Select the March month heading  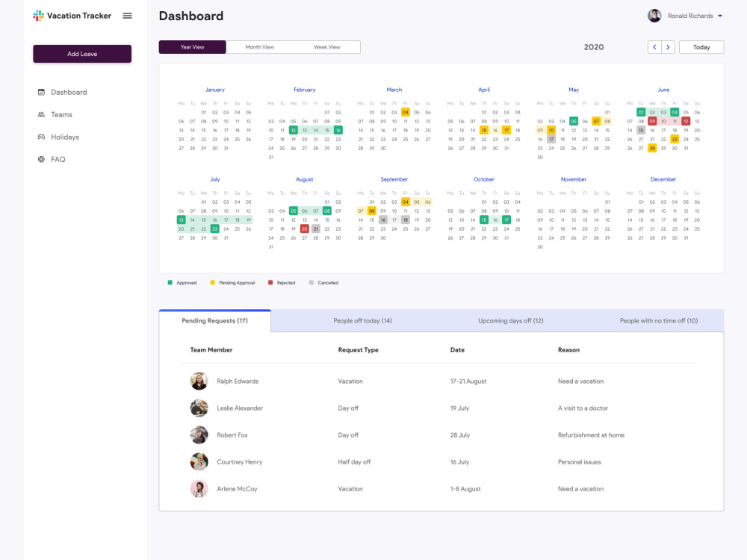click(394, 90)
